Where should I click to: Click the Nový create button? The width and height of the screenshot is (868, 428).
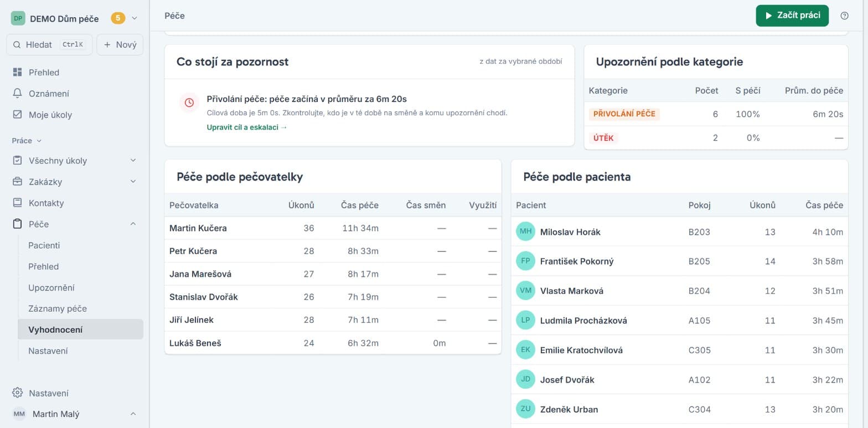(120, 45)
